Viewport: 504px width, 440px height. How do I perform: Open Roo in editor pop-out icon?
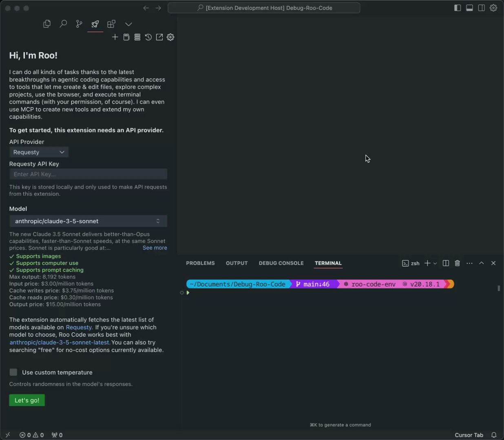click(x=159, y=37)
